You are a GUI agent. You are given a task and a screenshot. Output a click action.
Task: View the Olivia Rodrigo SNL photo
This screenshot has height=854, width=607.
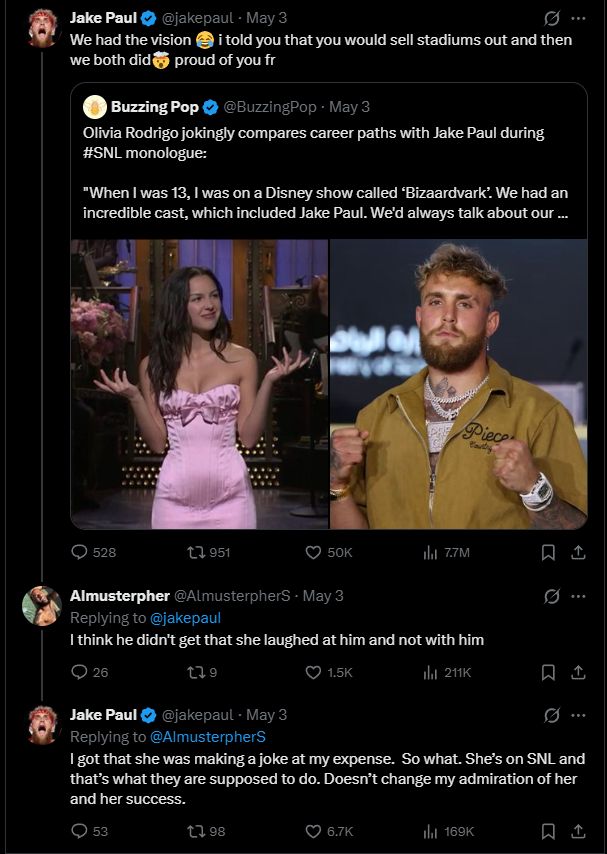199,384
